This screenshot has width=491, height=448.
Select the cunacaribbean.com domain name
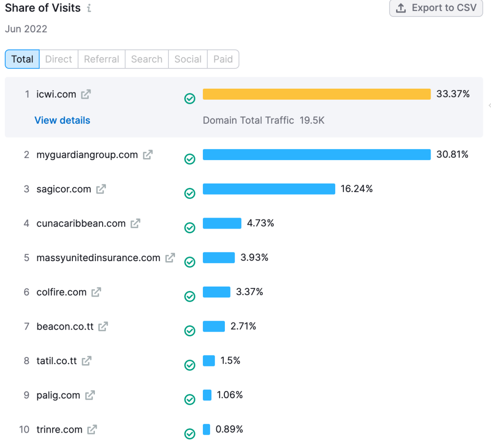coord(81,223)
